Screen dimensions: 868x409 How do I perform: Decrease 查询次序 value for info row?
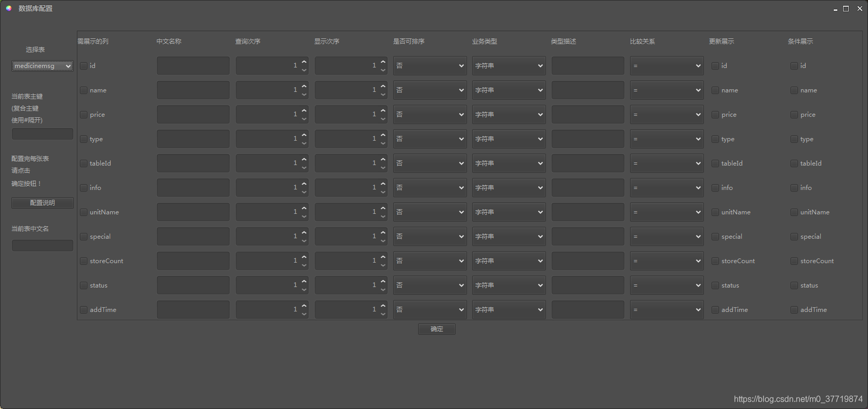tap(304, 192)
